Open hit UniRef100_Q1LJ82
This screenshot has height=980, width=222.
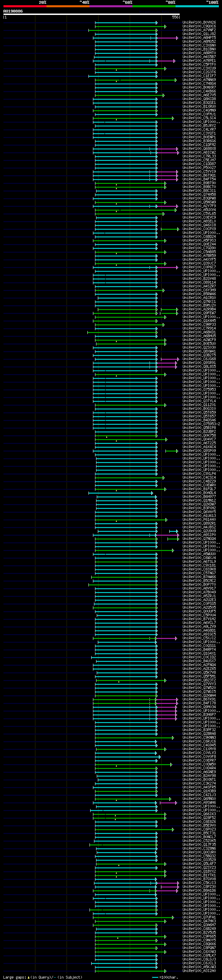pyautogui.click(x=199, y=34)
